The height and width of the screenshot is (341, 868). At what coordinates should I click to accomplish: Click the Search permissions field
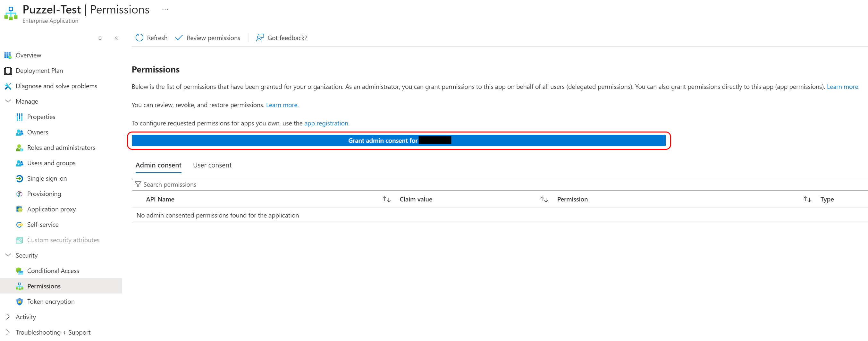pos(472,185)
